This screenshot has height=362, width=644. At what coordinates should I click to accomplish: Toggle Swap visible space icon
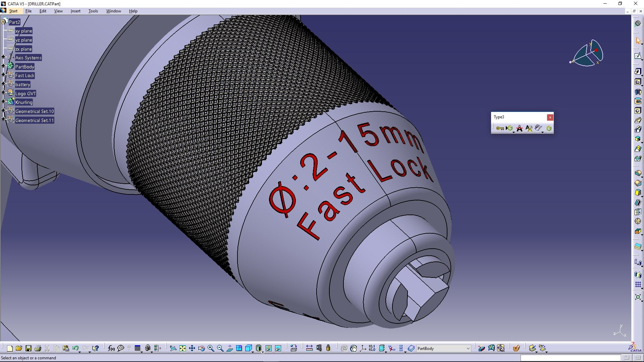(278, 349)
